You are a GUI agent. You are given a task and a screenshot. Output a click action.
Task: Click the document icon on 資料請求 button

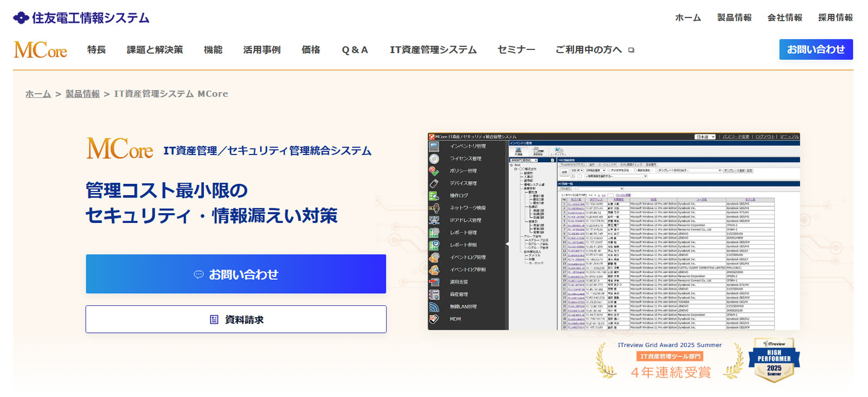(214, 319)
